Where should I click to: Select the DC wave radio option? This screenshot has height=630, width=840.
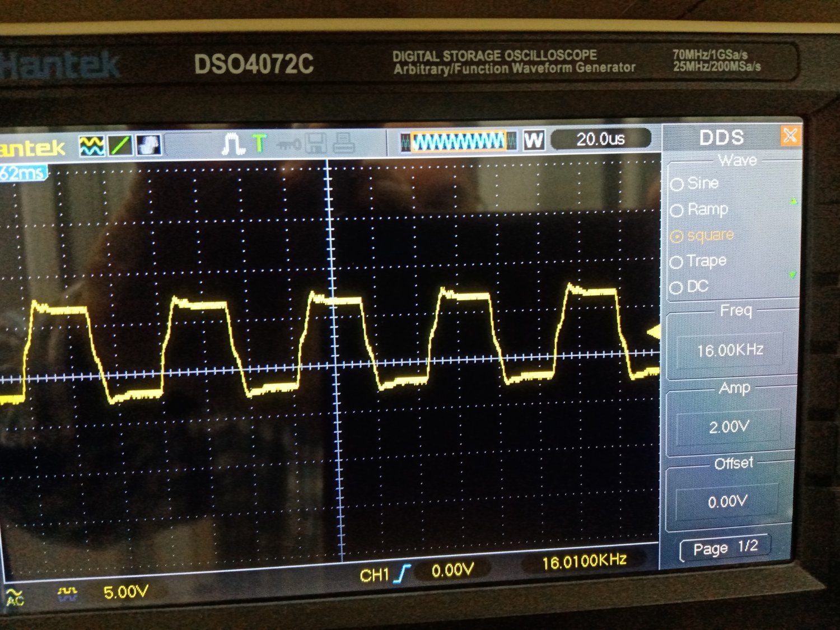coord(676,288)
